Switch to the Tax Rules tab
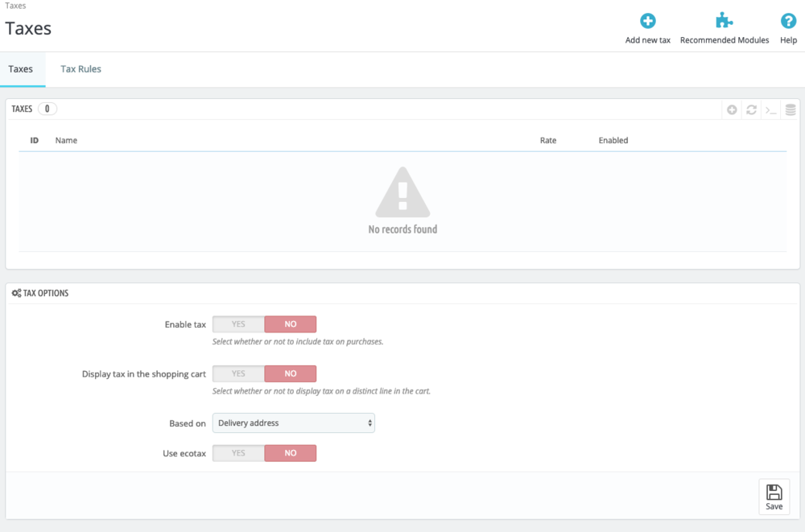Image resolution: width=805 pixels, height=532 pixels. coord(80,68)
